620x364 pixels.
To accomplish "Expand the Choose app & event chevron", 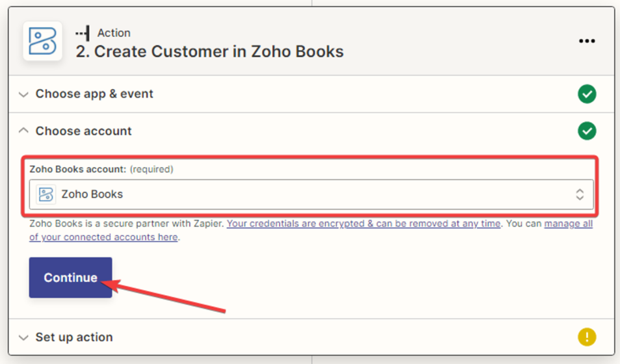I will pos(24,94).
